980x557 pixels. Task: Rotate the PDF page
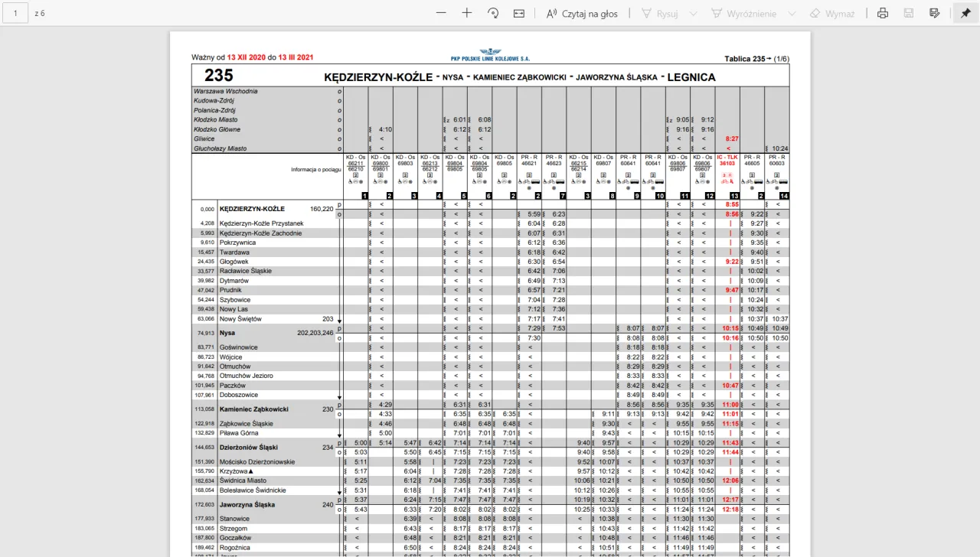coord(493,13)
